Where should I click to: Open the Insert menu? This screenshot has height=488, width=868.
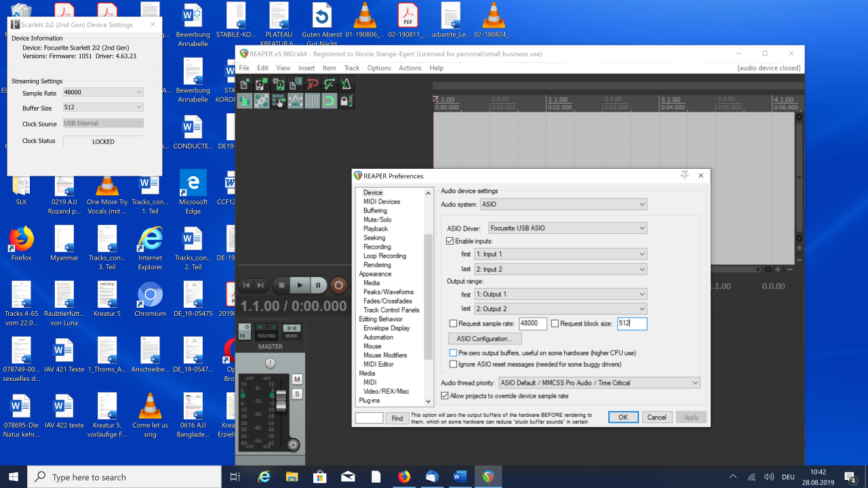tap(307, 68)
